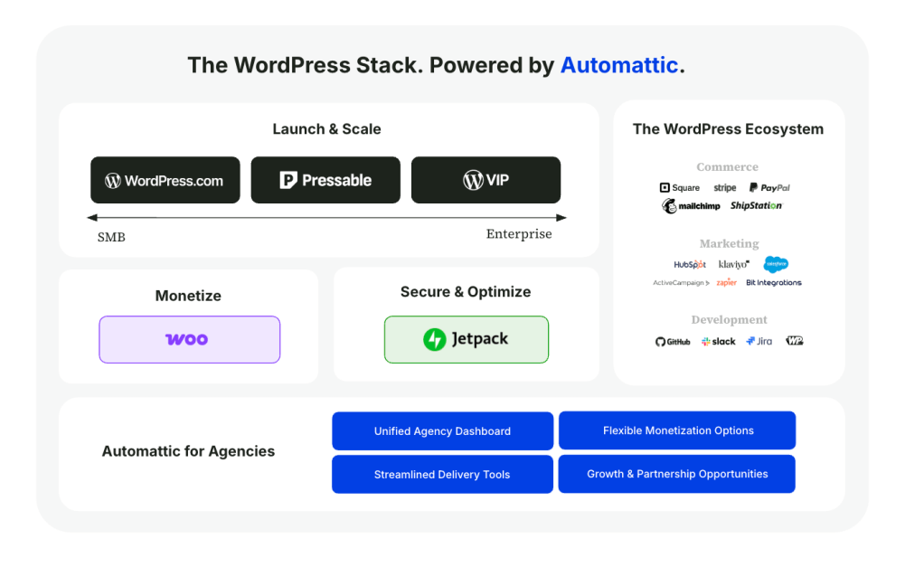Select the Stripe logo
The image size is (924, 567).
click(724, 188)
